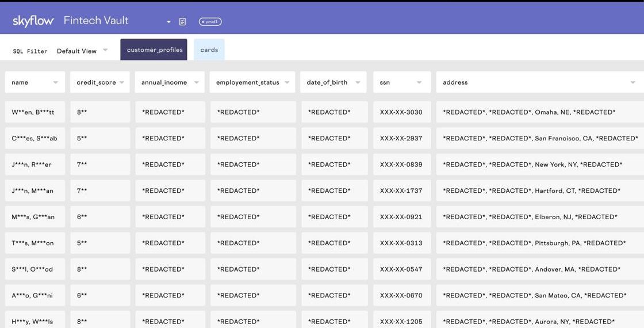This screenshot has width=644, height=328.
Task: Click date_of_birth cell in XXX-XX-0839 row
Action: point(334,165)
